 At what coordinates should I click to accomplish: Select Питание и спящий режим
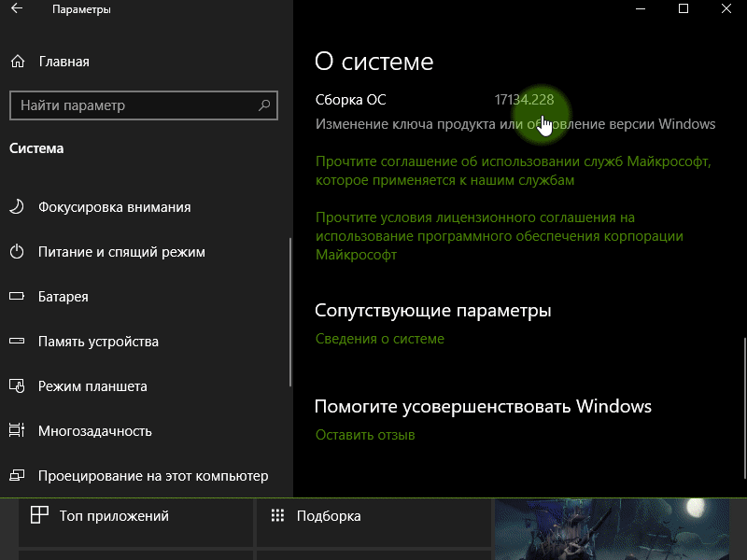[121, 252]
